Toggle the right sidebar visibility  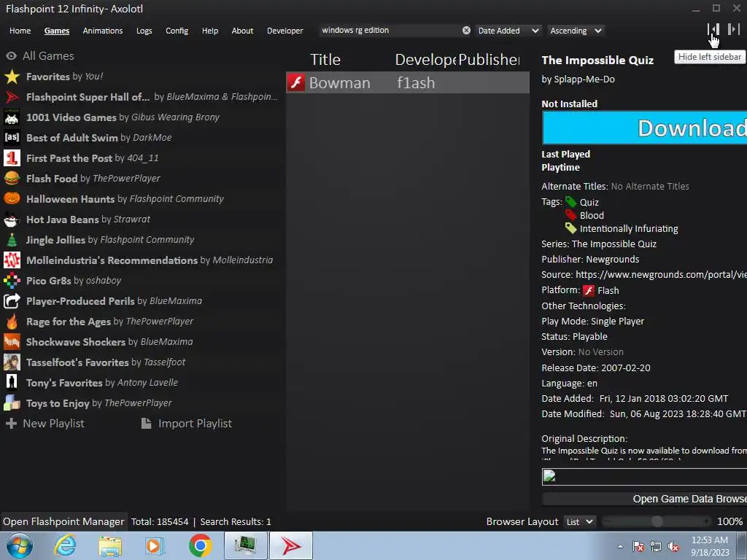(734, 29)
